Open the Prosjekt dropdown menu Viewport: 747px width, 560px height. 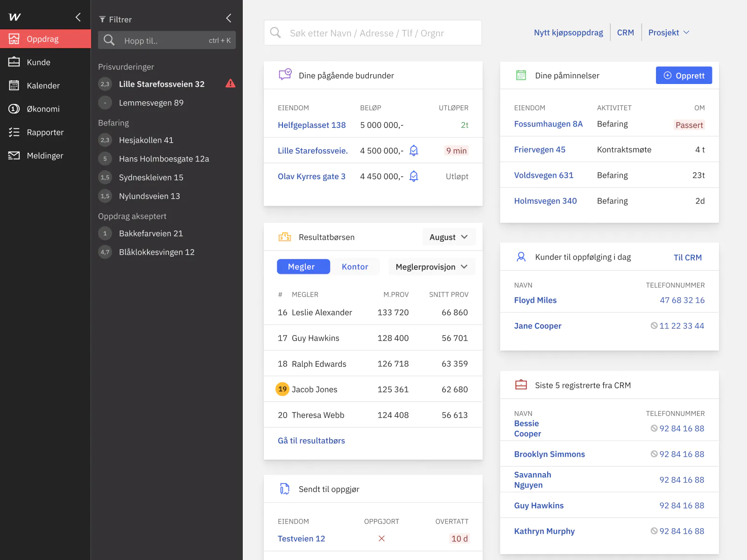669,32
